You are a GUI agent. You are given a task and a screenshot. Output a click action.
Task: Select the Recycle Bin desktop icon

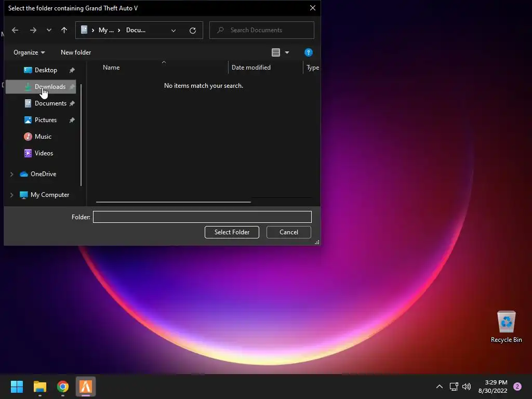coord(506,326)
